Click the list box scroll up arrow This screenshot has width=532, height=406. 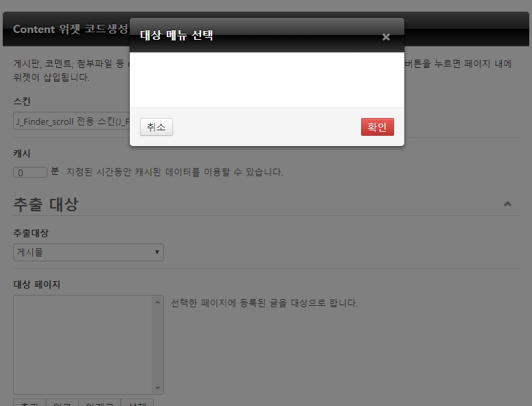pyautogui.click(x=158, y=302)
